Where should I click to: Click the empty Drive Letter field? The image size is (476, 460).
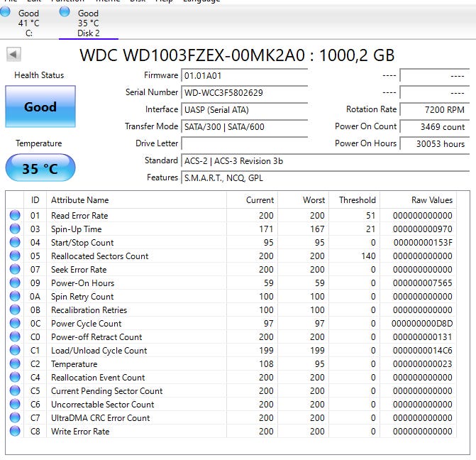(244, 143)
